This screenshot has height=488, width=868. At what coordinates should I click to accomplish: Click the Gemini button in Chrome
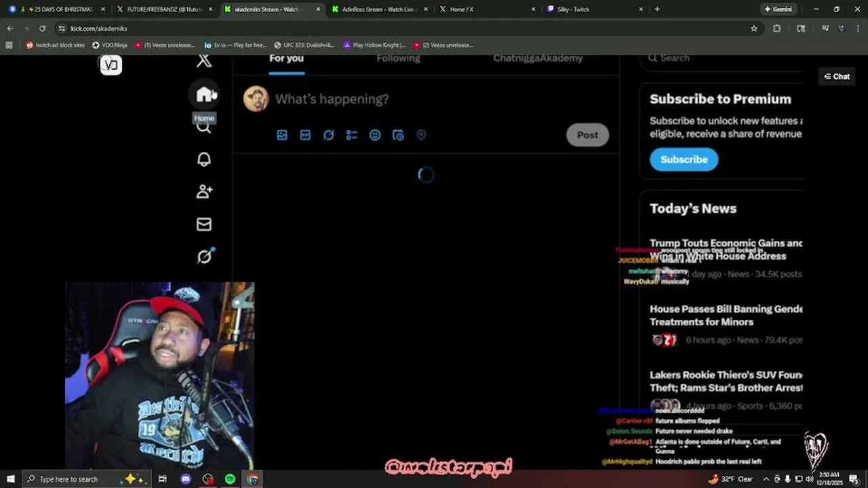point(778,9)
